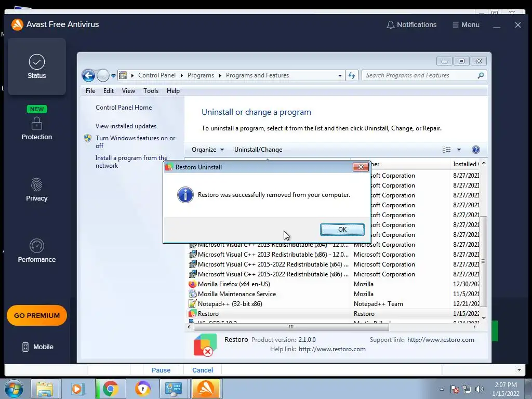
Task: Click the Cancel button
Action: pos(203,370)
